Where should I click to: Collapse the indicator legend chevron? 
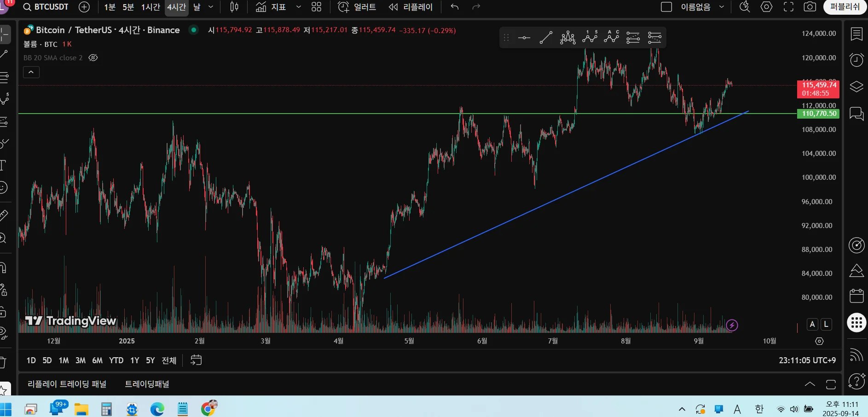click(x=31, y=72)
